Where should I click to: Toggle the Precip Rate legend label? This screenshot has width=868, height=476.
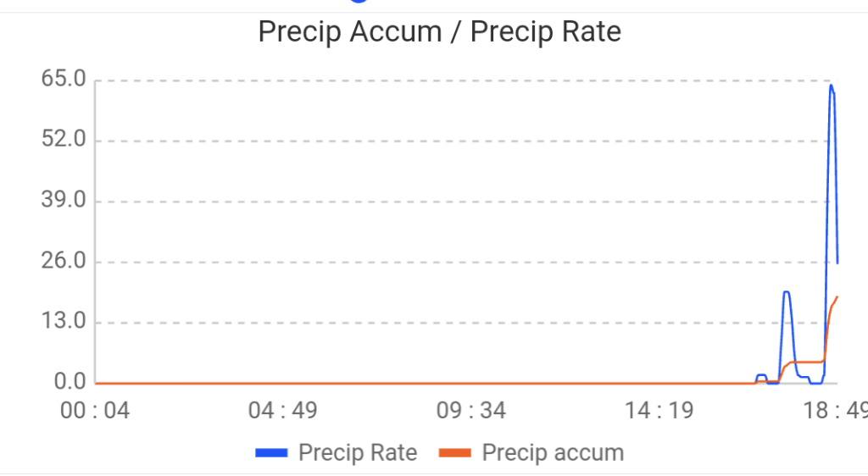tap(357, 453)
